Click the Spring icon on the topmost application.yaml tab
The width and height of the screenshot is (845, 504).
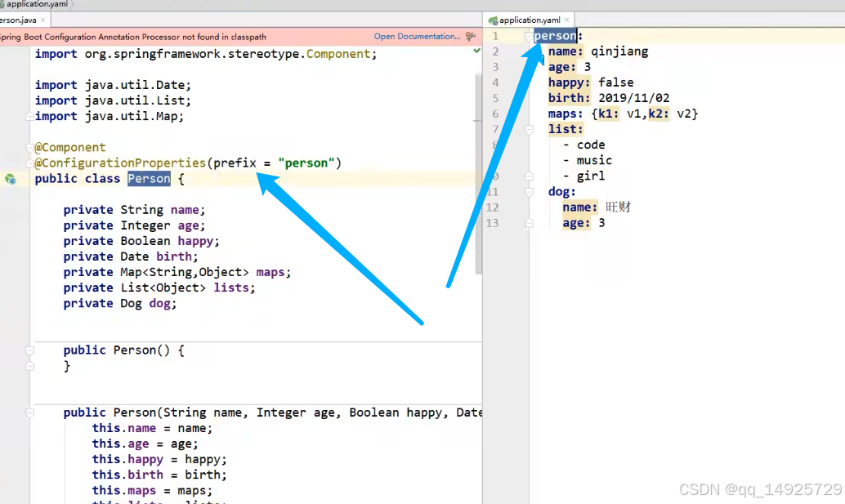[7, 3]
